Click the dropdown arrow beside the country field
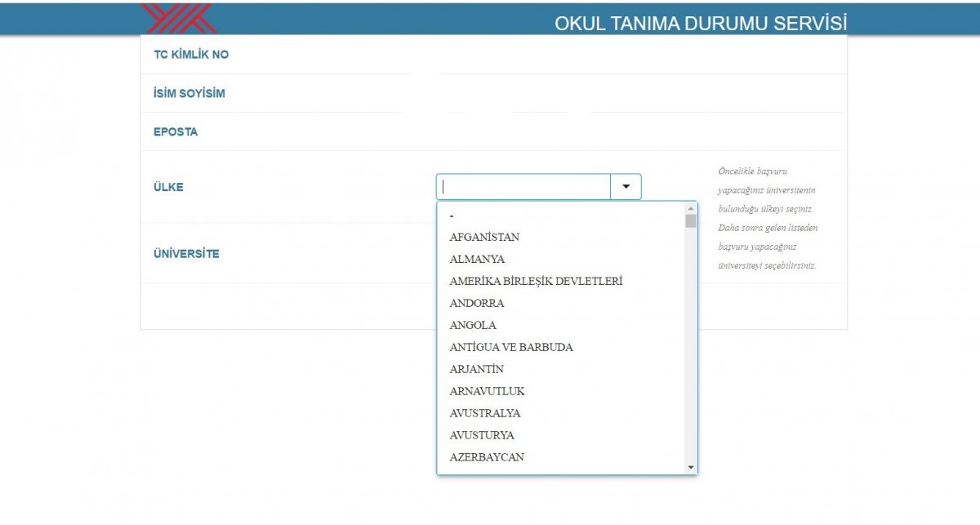The width and height of the screenshot is (980, 525). coord(626,186)
